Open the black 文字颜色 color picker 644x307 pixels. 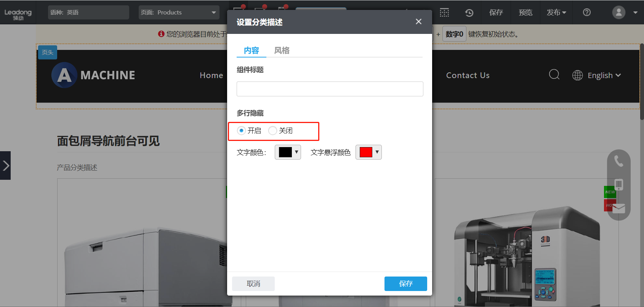pyautogui.click(x=288, y=152)
